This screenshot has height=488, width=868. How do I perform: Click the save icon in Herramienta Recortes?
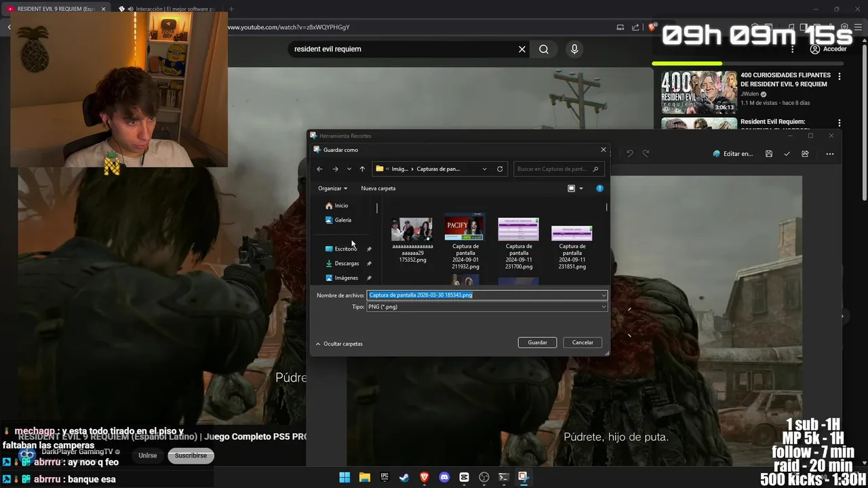(769, 154)
